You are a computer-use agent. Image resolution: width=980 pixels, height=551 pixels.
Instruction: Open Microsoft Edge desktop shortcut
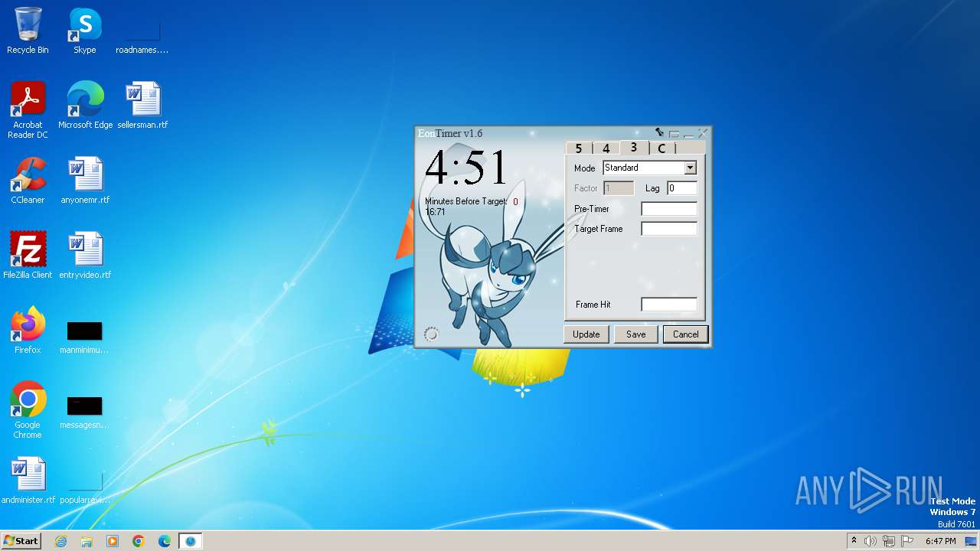click(x=85, y=106)
